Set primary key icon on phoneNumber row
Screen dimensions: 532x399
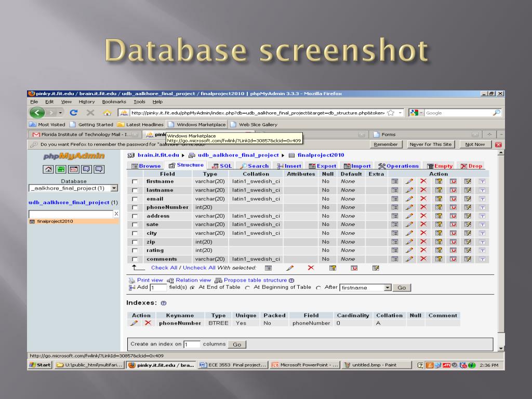tap(438, 207)
